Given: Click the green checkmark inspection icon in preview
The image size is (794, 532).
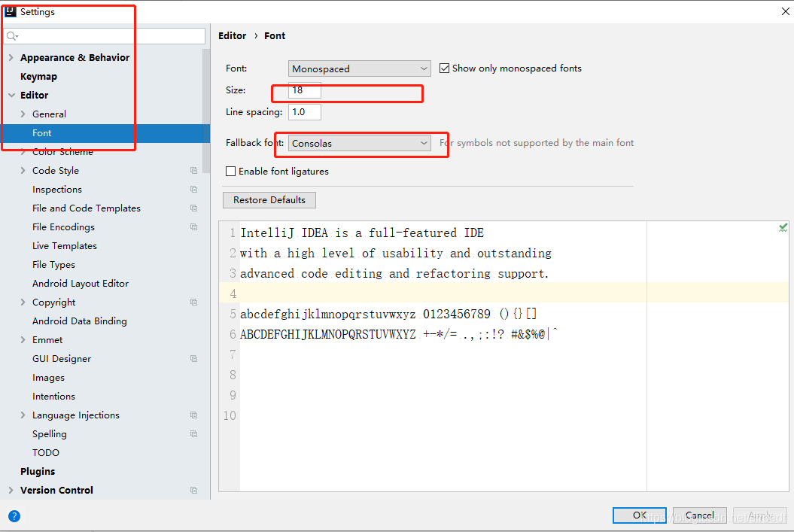Looking at the screenshot, I should coord(783,228).
